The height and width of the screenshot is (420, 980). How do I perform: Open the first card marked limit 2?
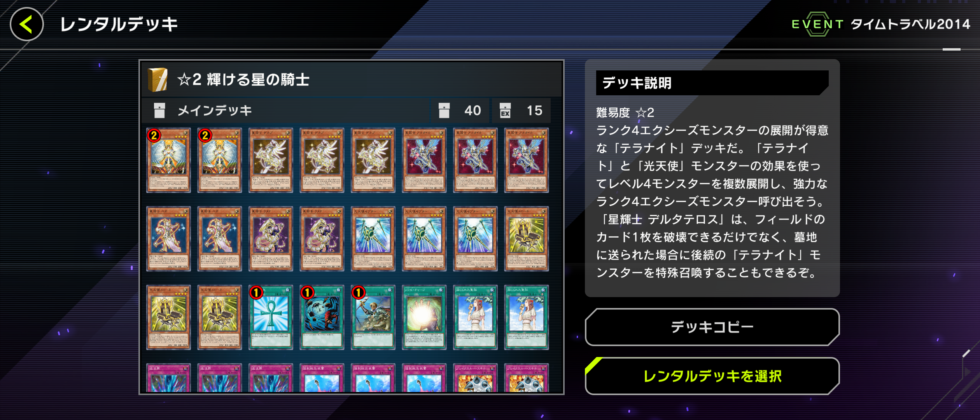pos(168,160)
